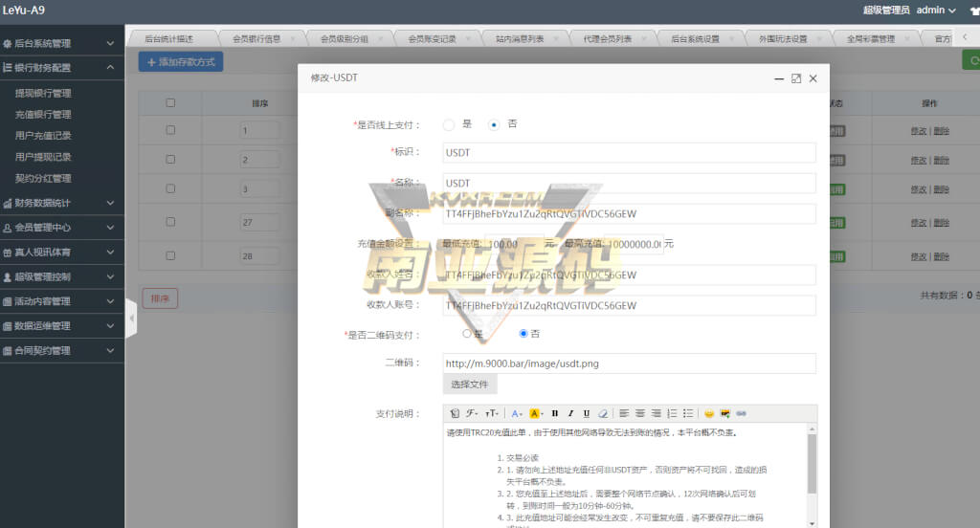Insert a numbered list
This screenshot has width=980, height=528.
[672, 413]
